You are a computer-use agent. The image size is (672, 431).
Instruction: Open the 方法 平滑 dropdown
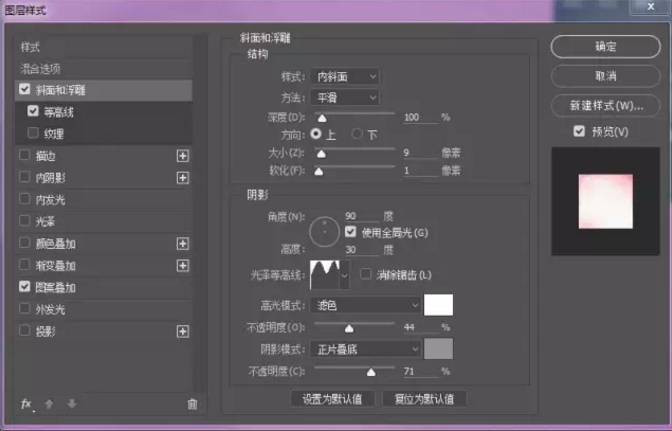coord(345,98)
